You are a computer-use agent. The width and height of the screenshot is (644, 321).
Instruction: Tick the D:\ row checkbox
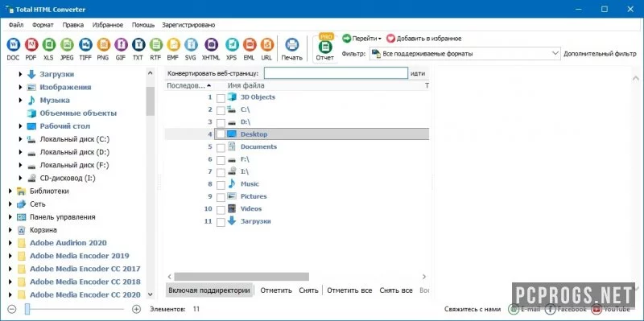coord(221,122)
